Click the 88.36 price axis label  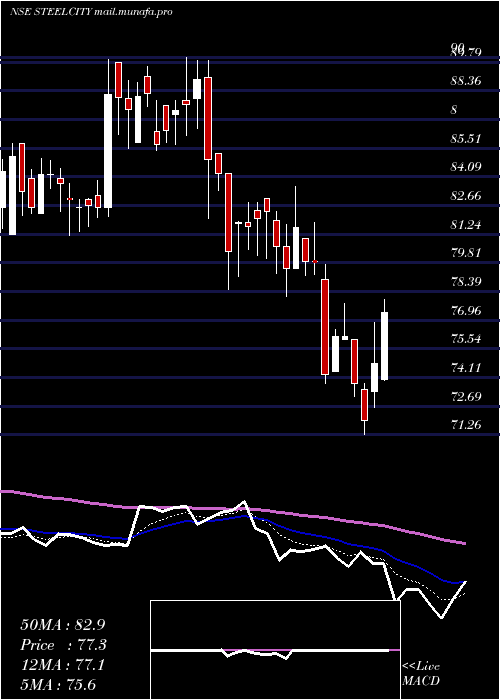[x=466, y=81]
